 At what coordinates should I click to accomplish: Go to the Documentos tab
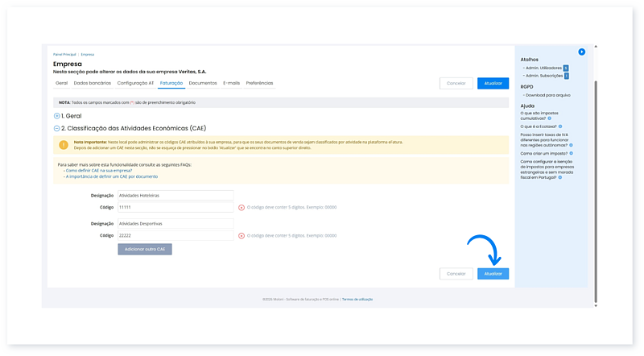203,83
